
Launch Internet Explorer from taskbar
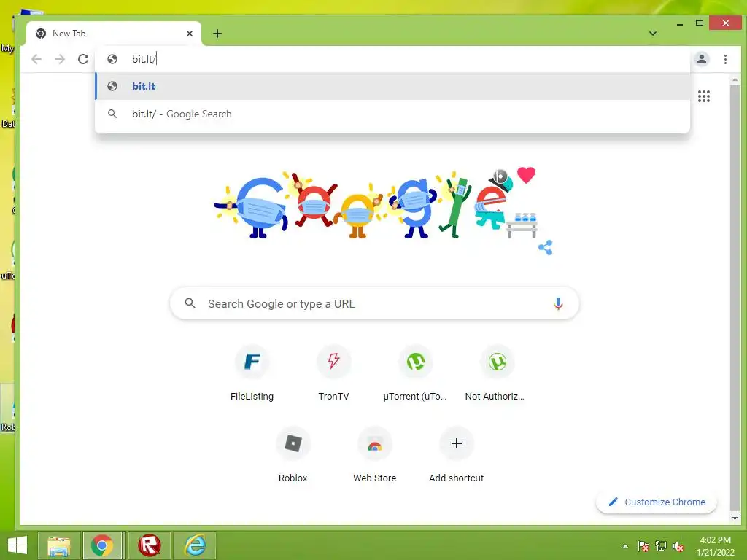[195, 545]
